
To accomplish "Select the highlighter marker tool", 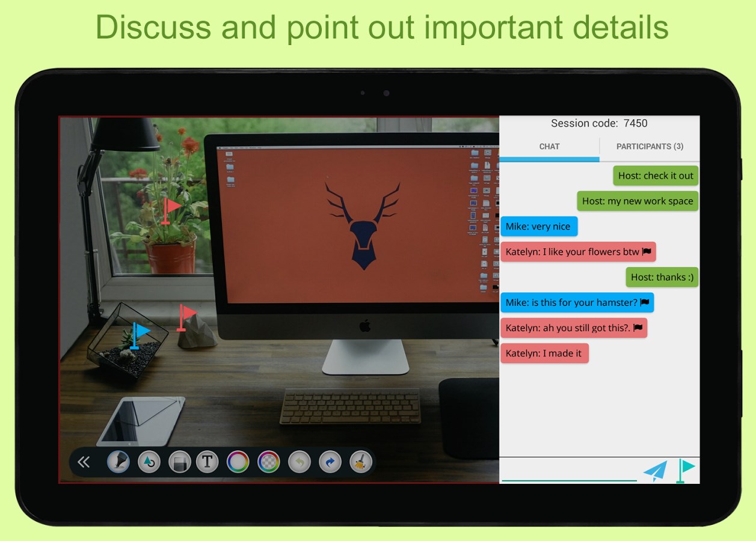I will [118, 462].
